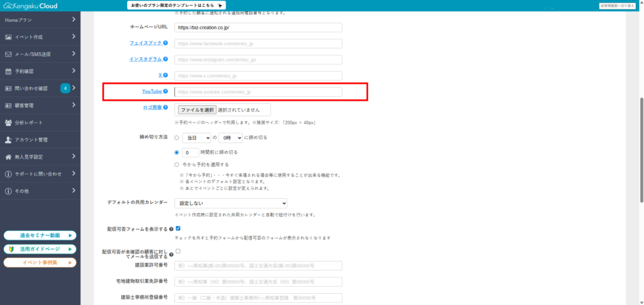The image size is (644, 305).
Task: Click the イベント作成 image icon in sidebar
Action: pos(8,37)
